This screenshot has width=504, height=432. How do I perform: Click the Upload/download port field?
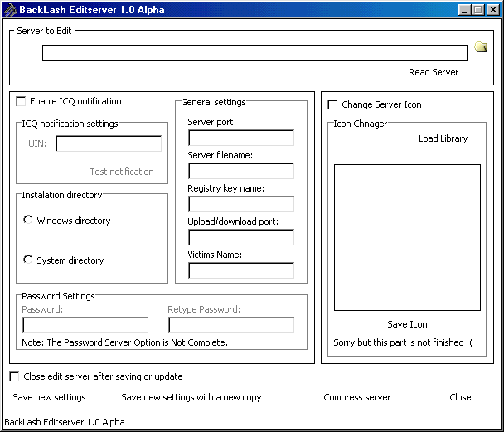coord(240,237)
